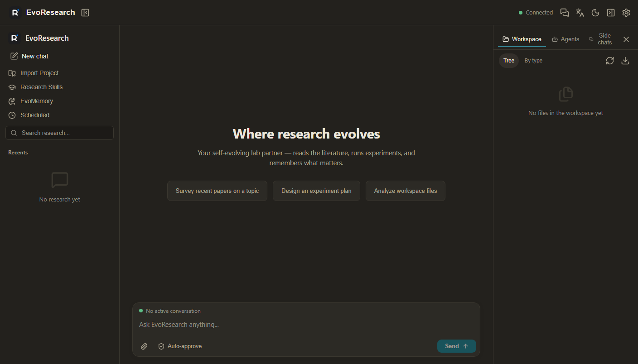Open the language translation icon

tap(580, 13)
